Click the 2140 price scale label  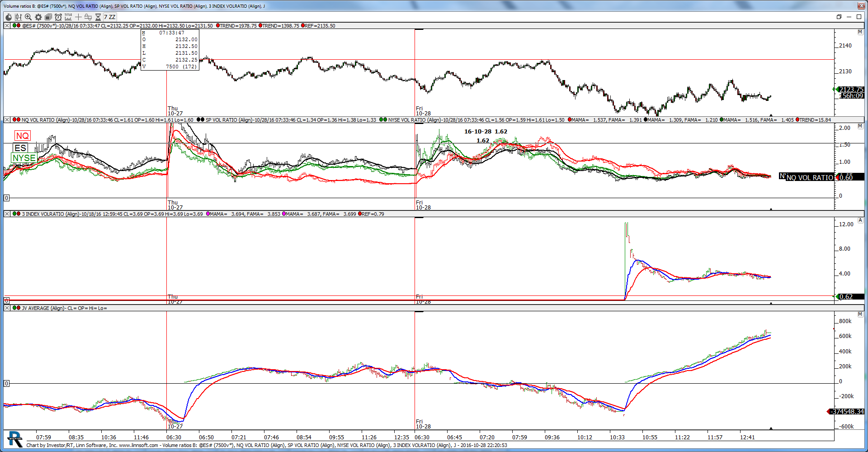pos(845,46)
